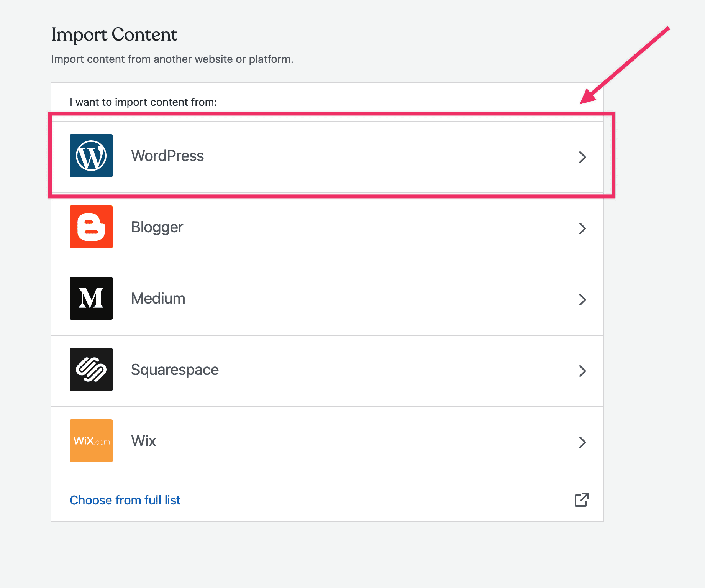
Task: Choose the Wix text label
Action: (x=143, y=441)
